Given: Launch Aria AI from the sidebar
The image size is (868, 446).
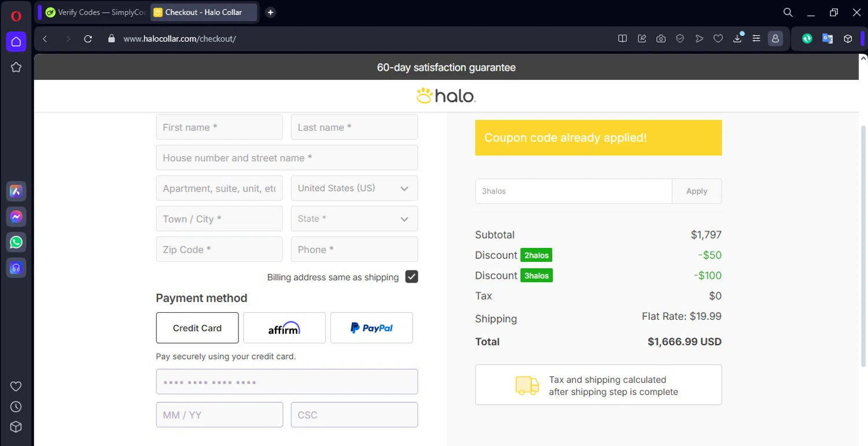Looking at the screenshot, I should pos(16,191).
